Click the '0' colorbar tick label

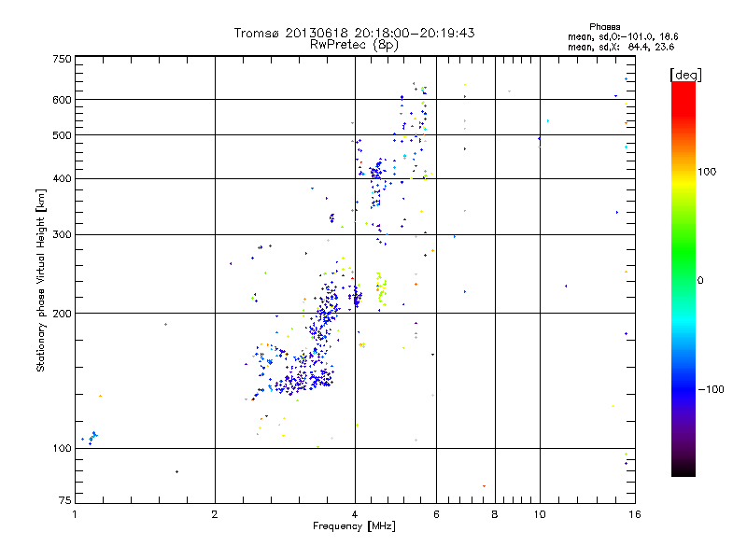pos(700,281)
